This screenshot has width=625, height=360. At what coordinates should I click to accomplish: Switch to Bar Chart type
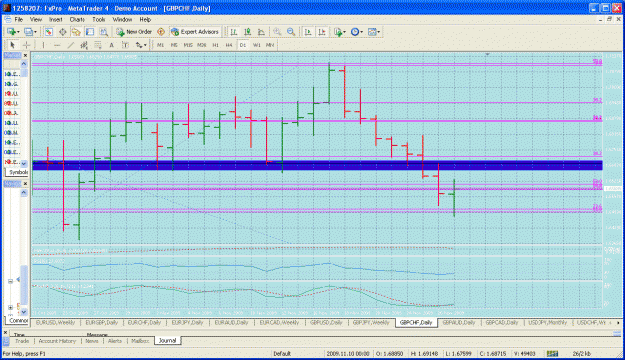click(234, 31)
